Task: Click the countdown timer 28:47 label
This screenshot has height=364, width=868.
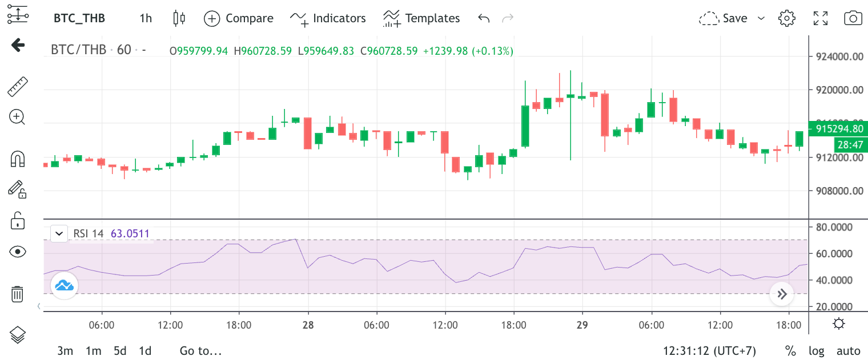Action: [x=851, y=144]
